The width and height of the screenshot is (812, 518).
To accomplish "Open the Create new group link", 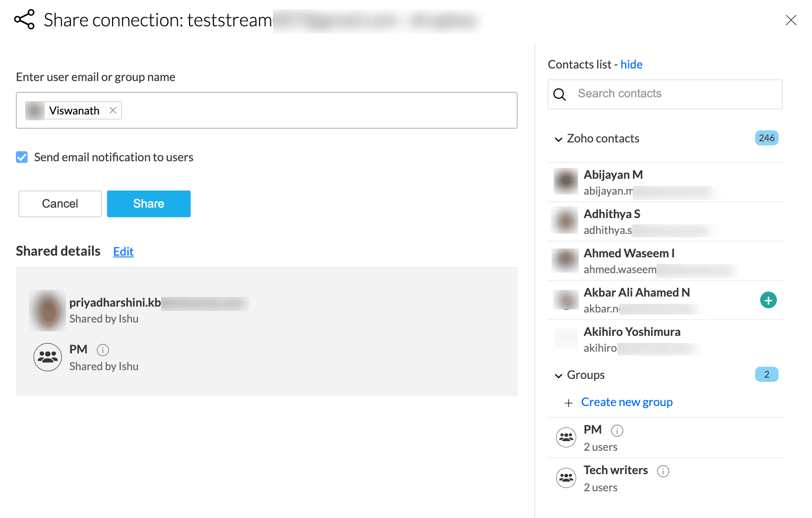I will [x=626, y=402].
